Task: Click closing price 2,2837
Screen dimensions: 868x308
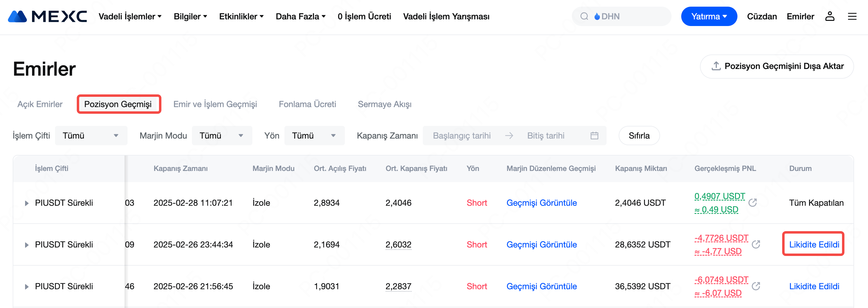Action: pyautogui.click(x=398, y=287)
